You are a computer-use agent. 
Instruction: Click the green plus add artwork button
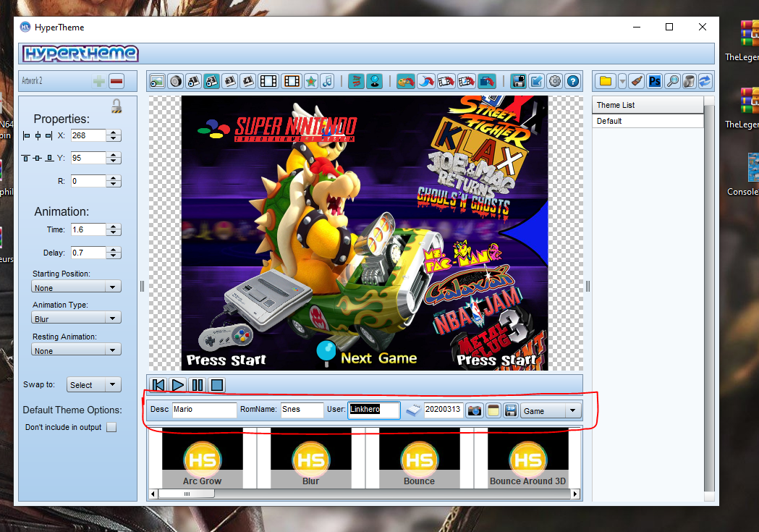(x=98, y=81)
